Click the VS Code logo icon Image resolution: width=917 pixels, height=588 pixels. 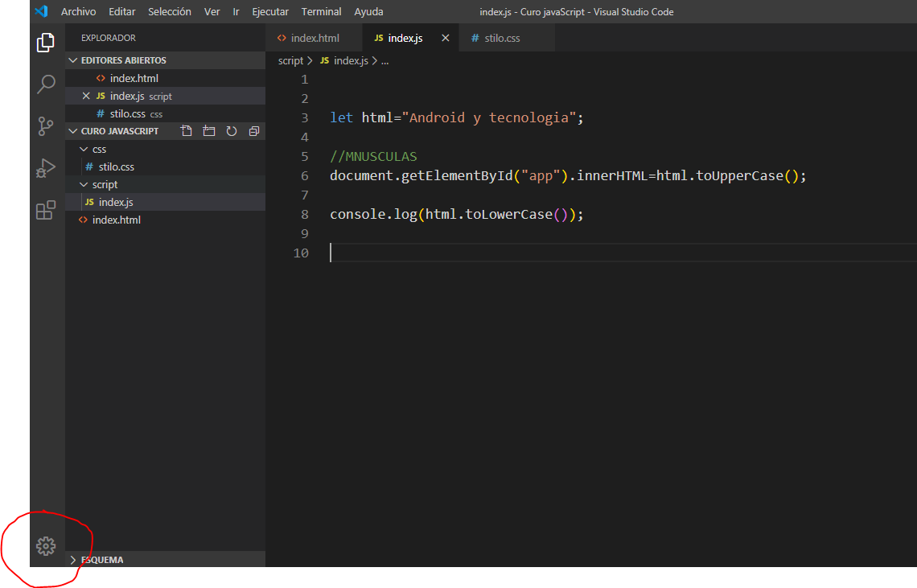click(42, 11)
